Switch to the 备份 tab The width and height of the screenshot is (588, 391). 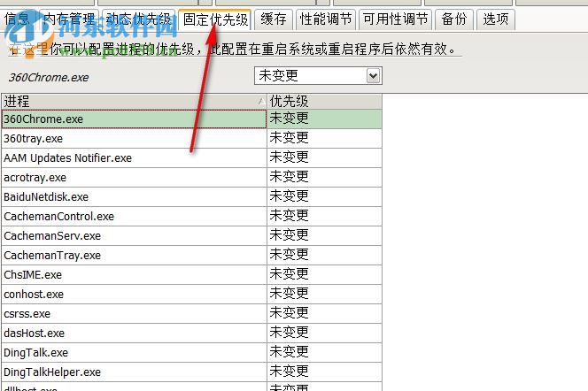click(x=454, y=19)
